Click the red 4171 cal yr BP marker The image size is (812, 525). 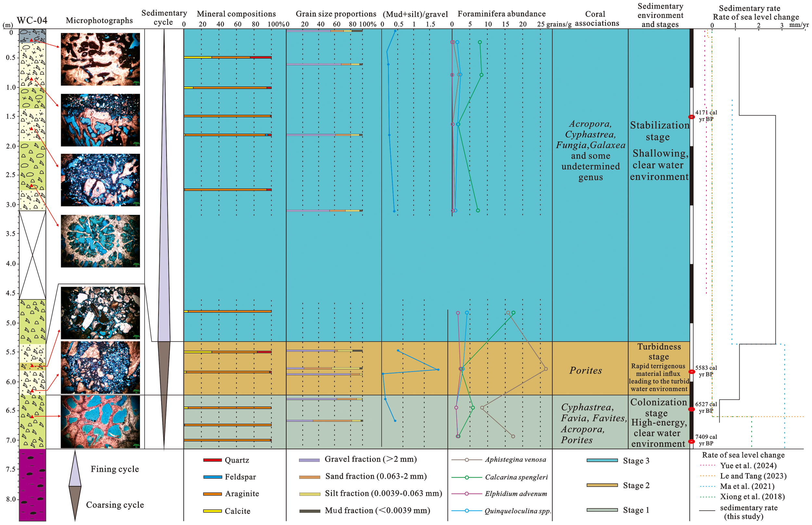(x=691, y=117)
